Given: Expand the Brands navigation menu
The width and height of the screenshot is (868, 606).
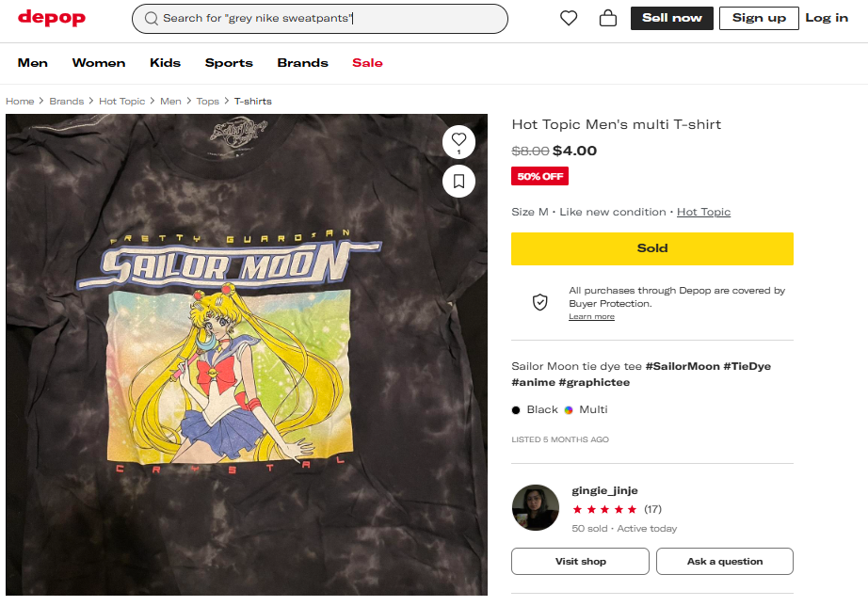Looking at the screenshot, I should pyautogui.click(x=302, y=63).
